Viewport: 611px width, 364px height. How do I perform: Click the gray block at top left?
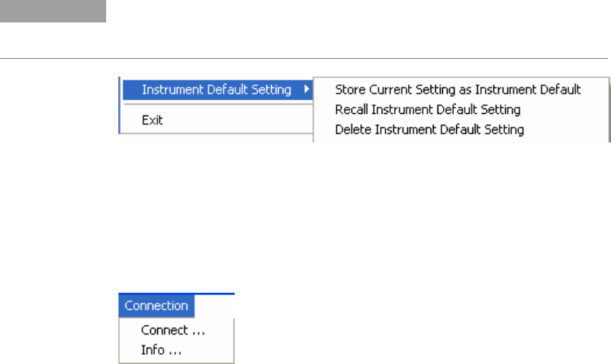coord(53,11)
